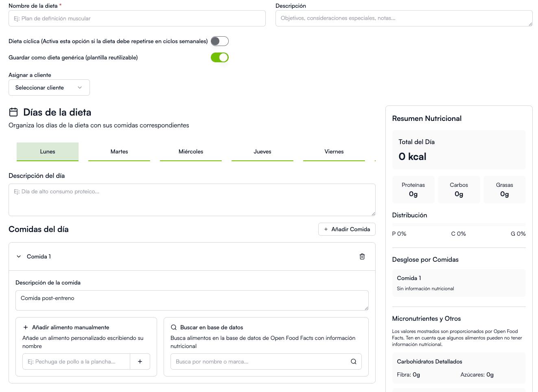Collapse Comida 1 using its chevron
Viewport: 538px width, 392px height.
point(19,256)
